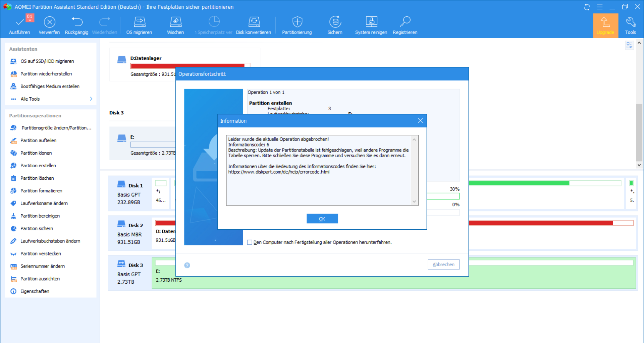Screen dimensions: 644x343
Task: Choose Partition bereinigen operation
Action: (40, 216)
